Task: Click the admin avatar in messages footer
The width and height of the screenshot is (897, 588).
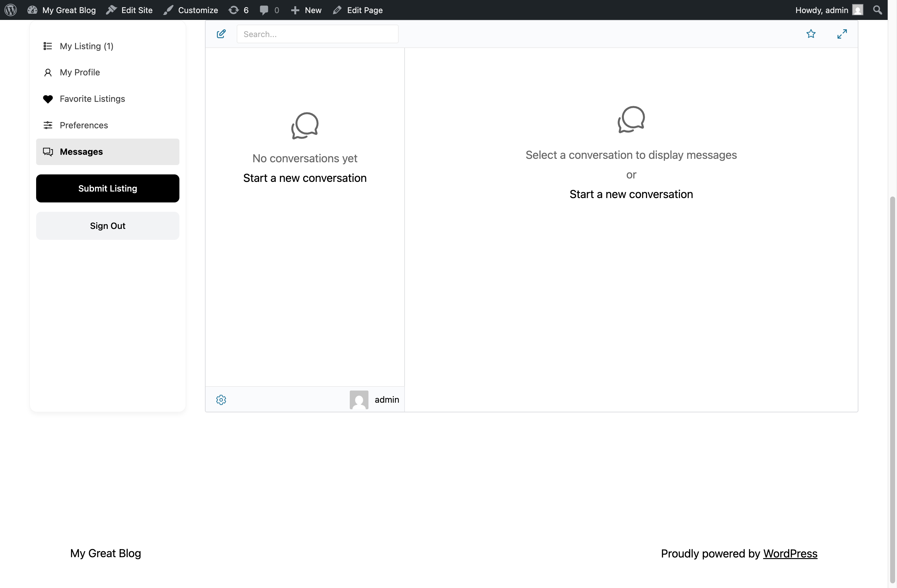Action: tap(359, 400)
